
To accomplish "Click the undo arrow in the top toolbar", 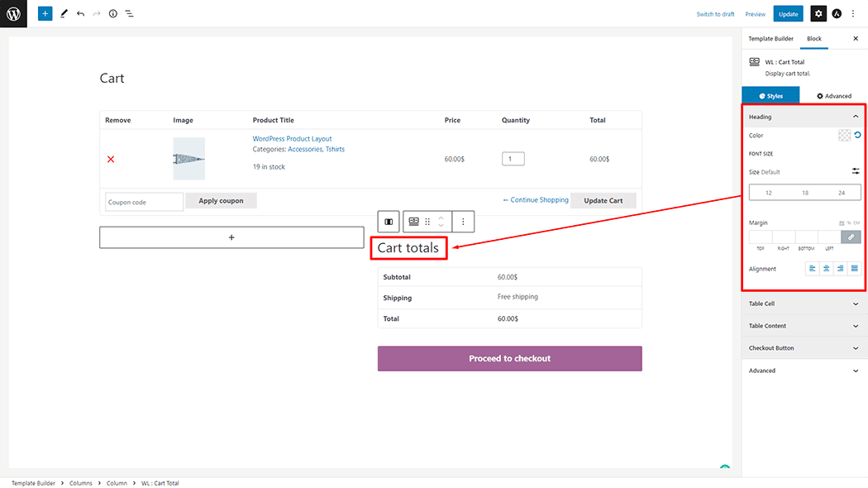I will [80, 14].
